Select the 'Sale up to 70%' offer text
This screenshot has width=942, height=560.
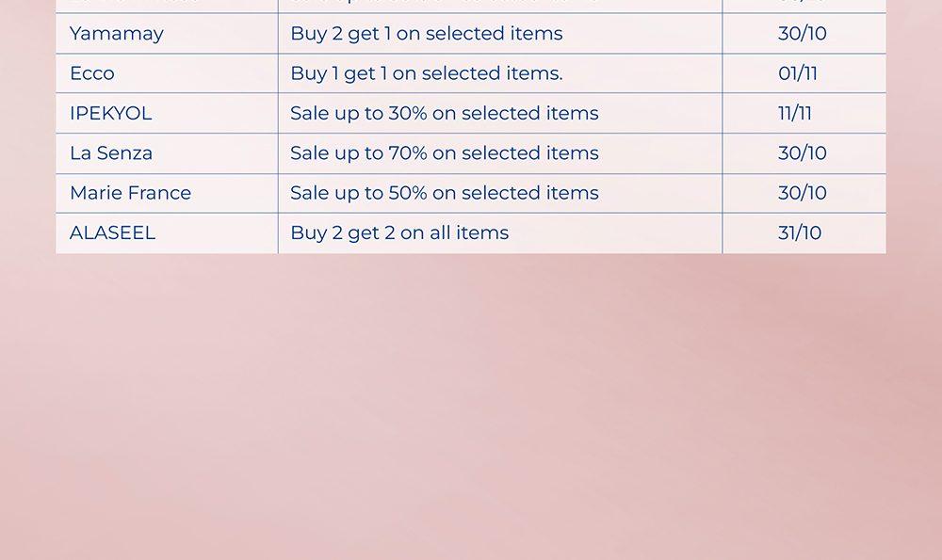444,153
